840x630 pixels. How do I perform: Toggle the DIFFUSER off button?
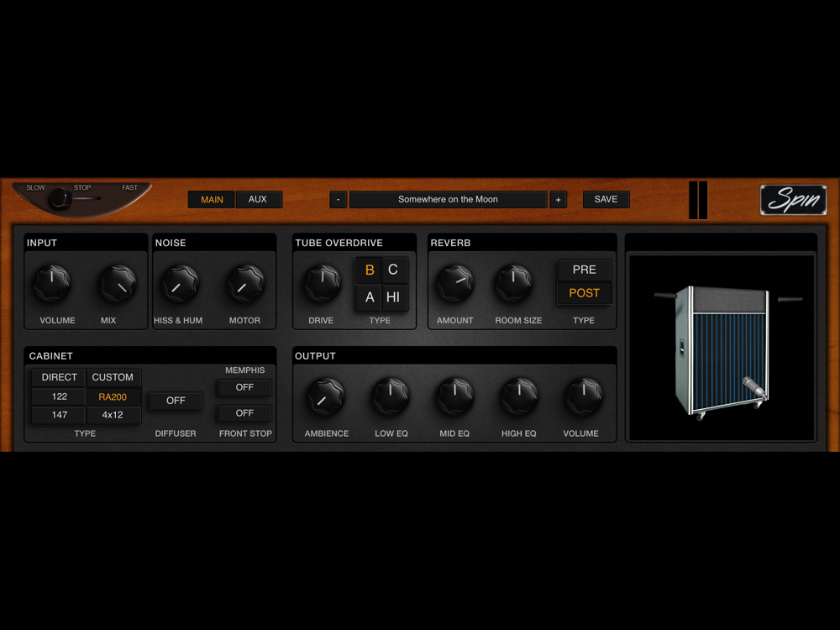pyautogui.click(x=176, y=401)
